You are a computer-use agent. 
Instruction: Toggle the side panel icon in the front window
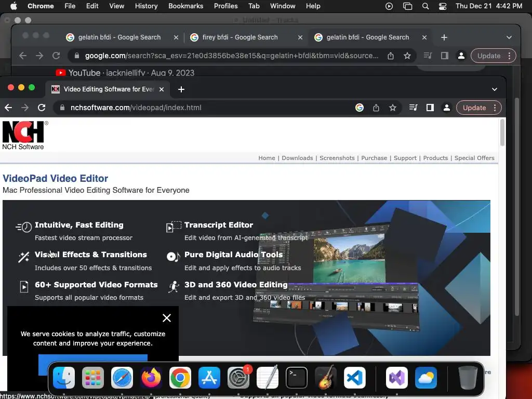(430, 108)
